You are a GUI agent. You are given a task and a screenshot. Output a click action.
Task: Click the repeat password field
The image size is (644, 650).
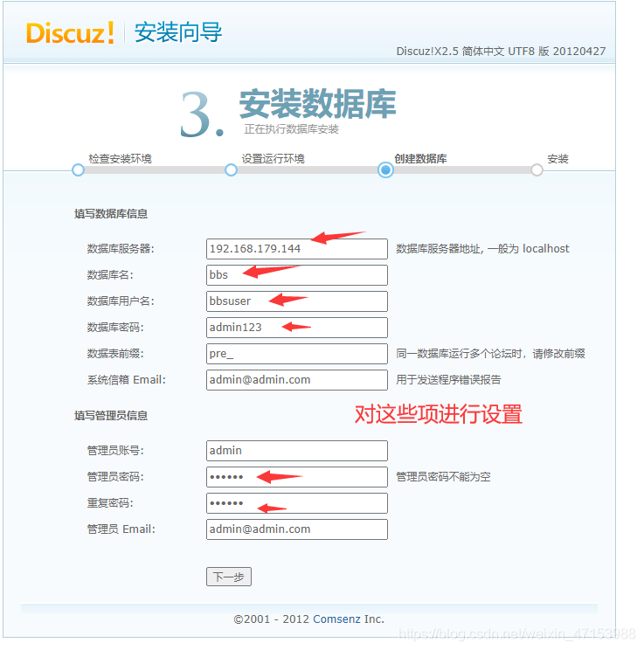pyautogui.click(x=297, y=503)
